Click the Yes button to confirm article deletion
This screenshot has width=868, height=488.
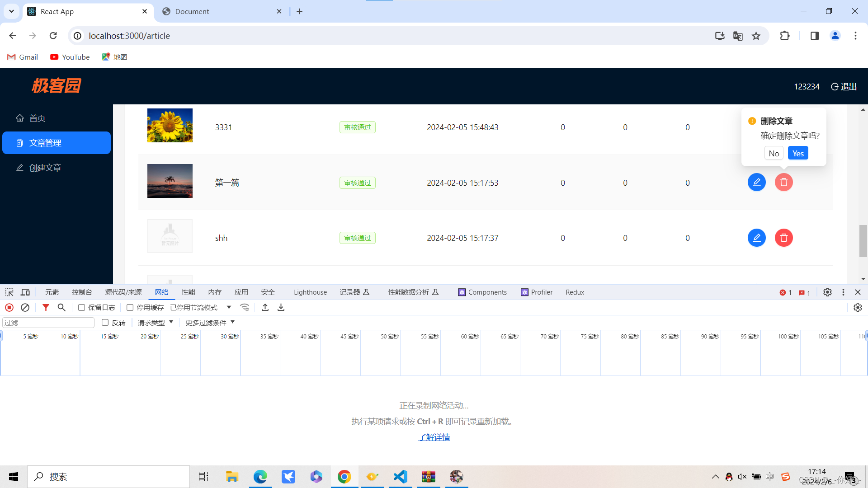click(x=798, y=153)
